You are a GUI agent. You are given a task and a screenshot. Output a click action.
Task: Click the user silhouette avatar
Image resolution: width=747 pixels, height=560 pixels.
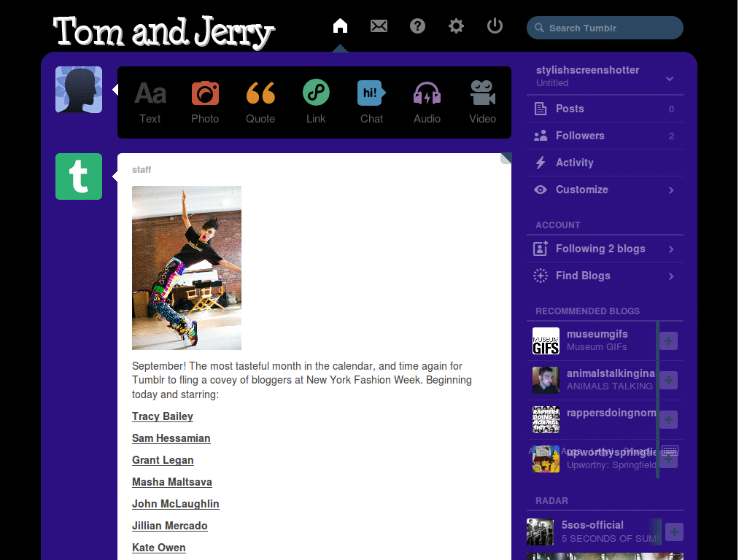79,90
